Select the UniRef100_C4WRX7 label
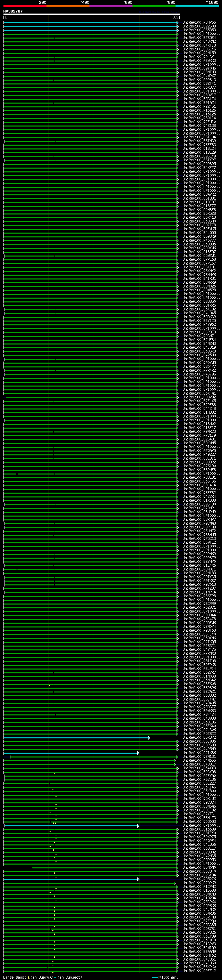Screen dimensions: 222x980 (x=199, y=76)
